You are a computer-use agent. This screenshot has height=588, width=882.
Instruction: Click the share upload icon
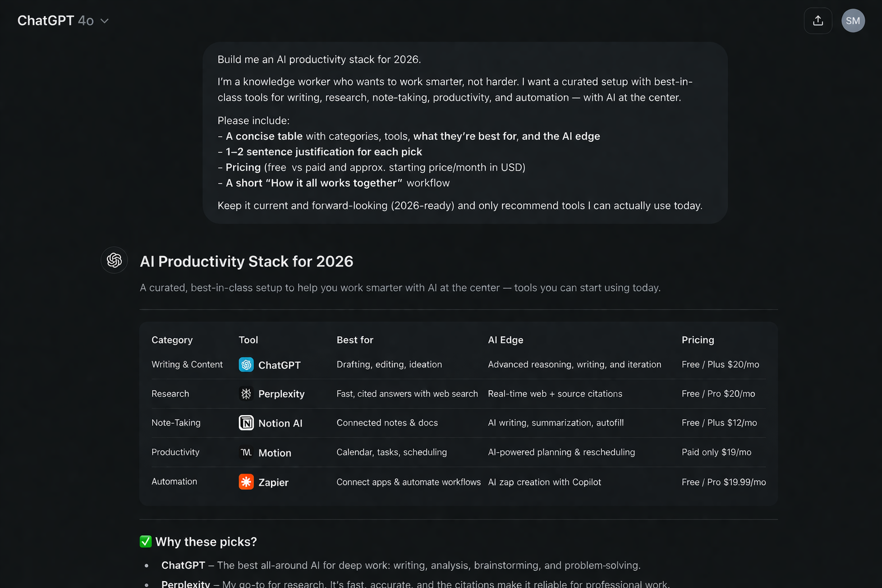point(818,21)
